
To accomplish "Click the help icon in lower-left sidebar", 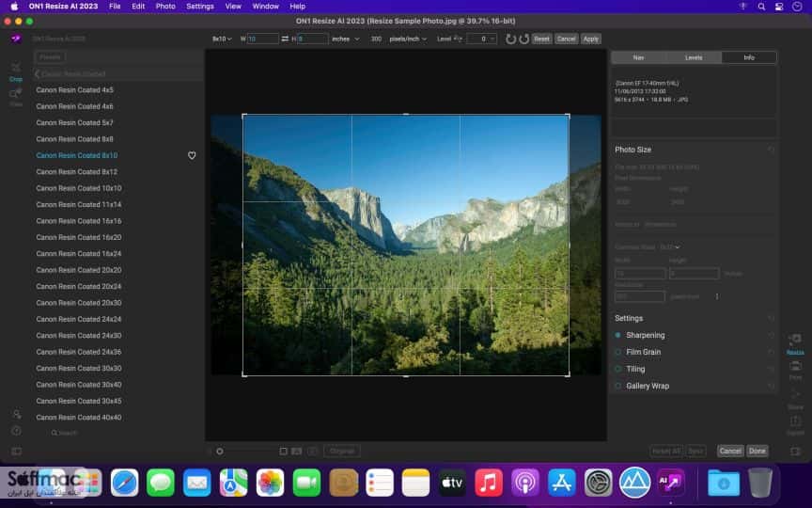I will (17, 431).
